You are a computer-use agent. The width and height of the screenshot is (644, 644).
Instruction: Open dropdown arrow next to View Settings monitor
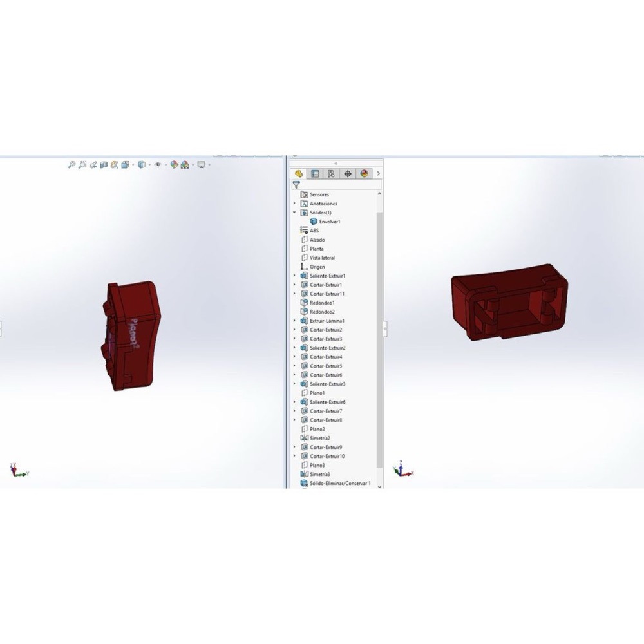209,165
